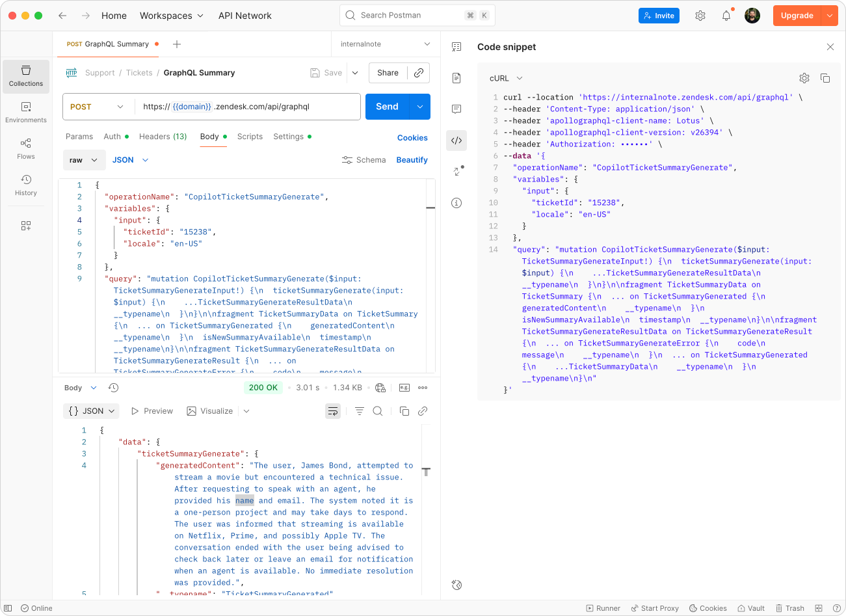Expand the Workspaces menu
846x616 pixels.
pyautogui.click(x=172, y=16)
